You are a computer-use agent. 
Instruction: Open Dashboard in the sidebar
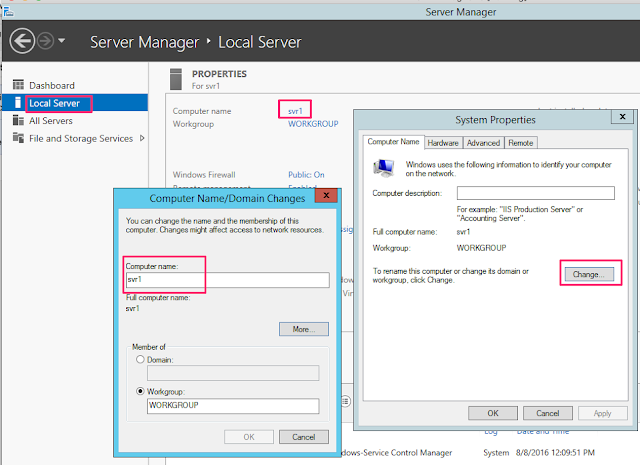[52, 85]
